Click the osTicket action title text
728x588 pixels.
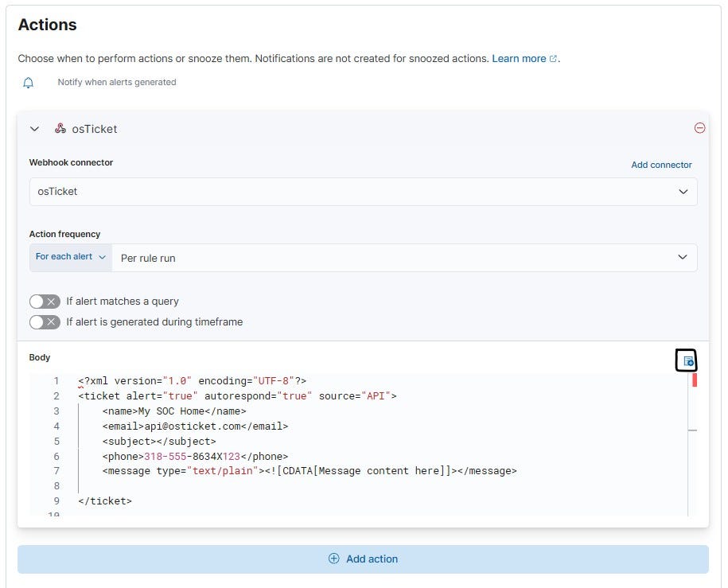[94, 129]
